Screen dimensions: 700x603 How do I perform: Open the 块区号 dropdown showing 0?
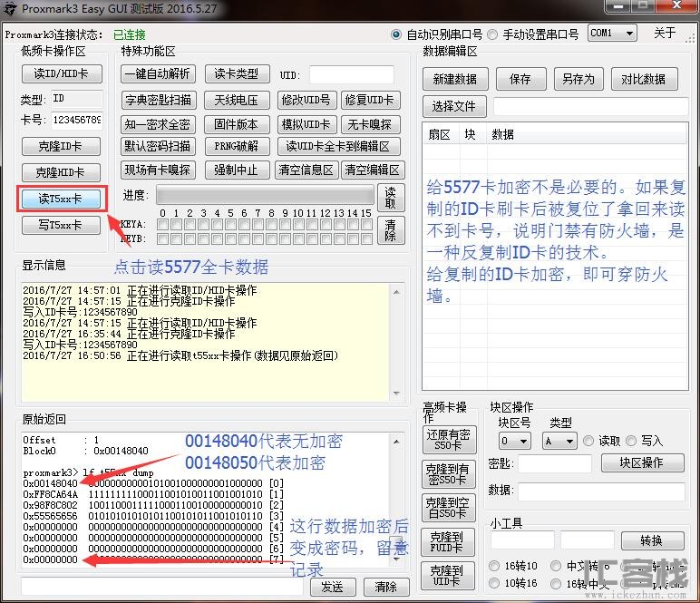coord(515,442)
